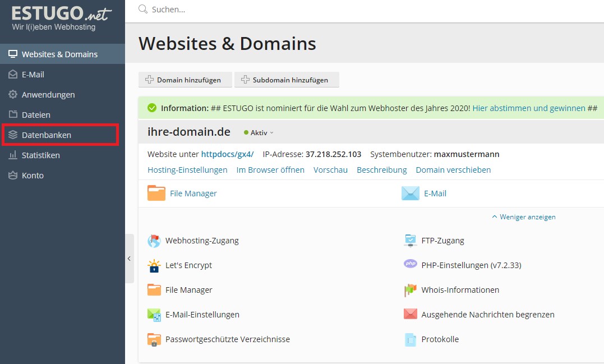Open the Passwortgeschützte Verzeichnisse folder icon

pos(154,339)
